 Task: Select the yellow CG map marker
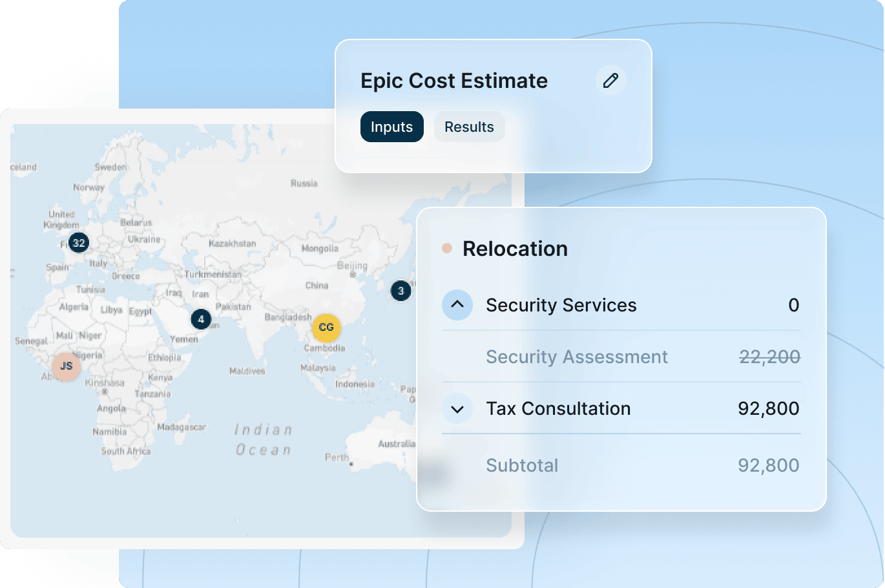tap(326, 328)
